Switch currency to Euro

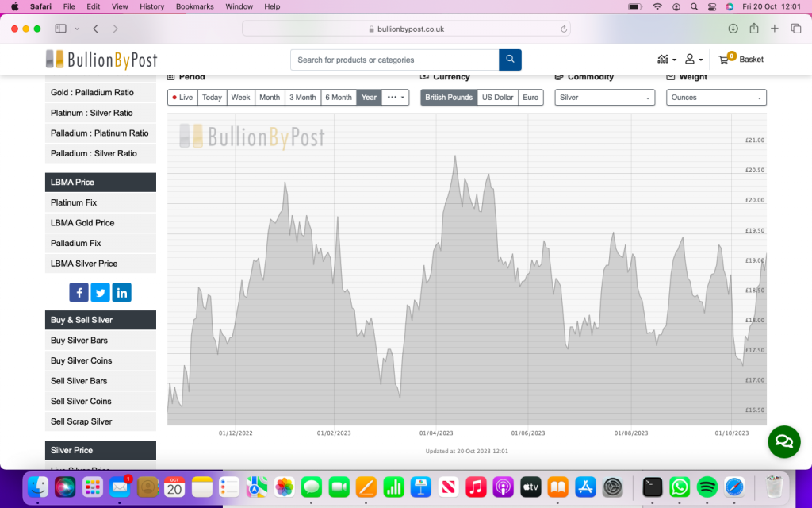tap(530, 98)
